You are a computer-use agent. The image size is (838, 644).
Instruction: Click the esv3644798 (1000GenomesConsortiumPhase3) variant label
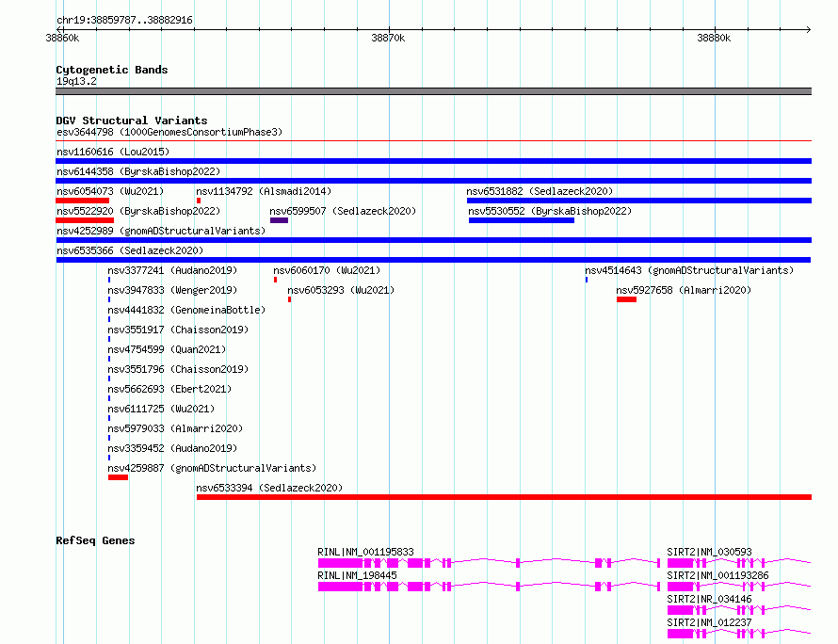pos(169,132)
